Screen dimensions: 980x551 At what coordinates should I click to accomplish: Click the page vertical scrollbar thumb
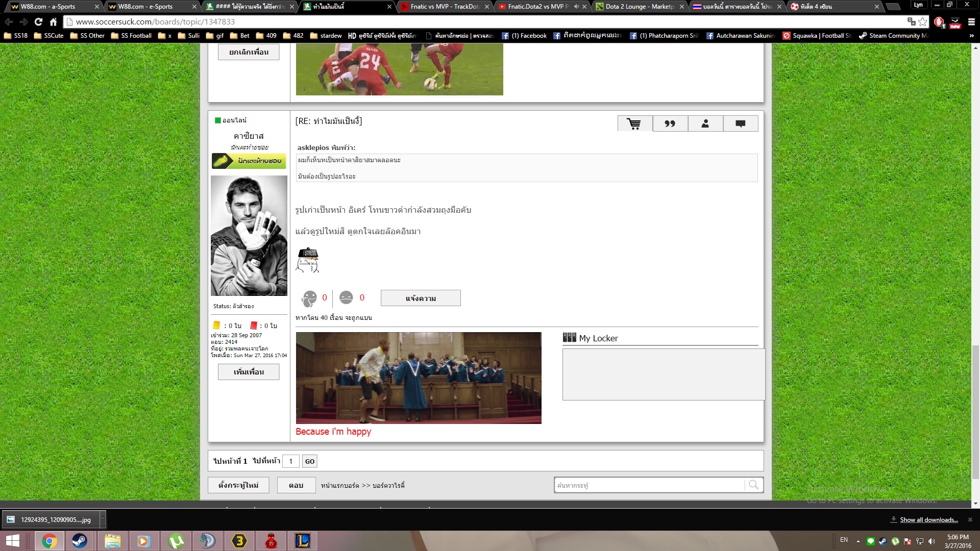pos(975,412)
